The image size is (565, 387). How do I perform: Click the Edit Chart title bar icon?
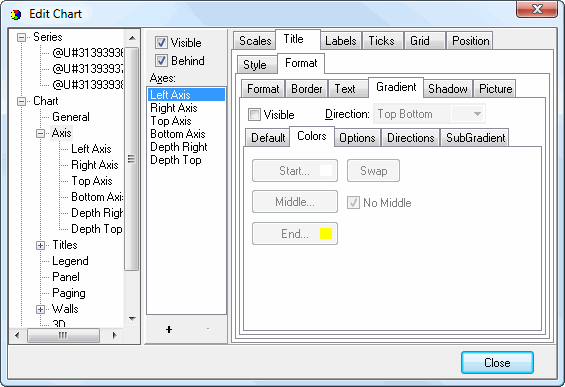[x=16, y=14]
